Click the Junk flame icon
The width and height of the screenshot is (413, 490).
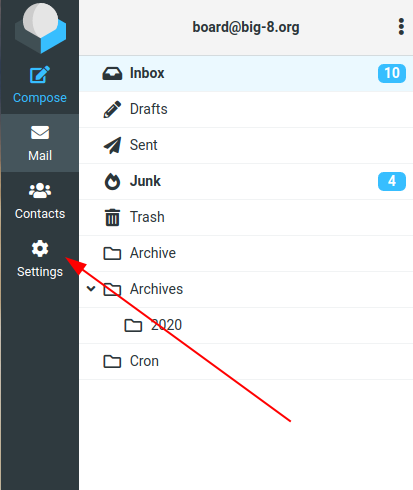(112, 181)
